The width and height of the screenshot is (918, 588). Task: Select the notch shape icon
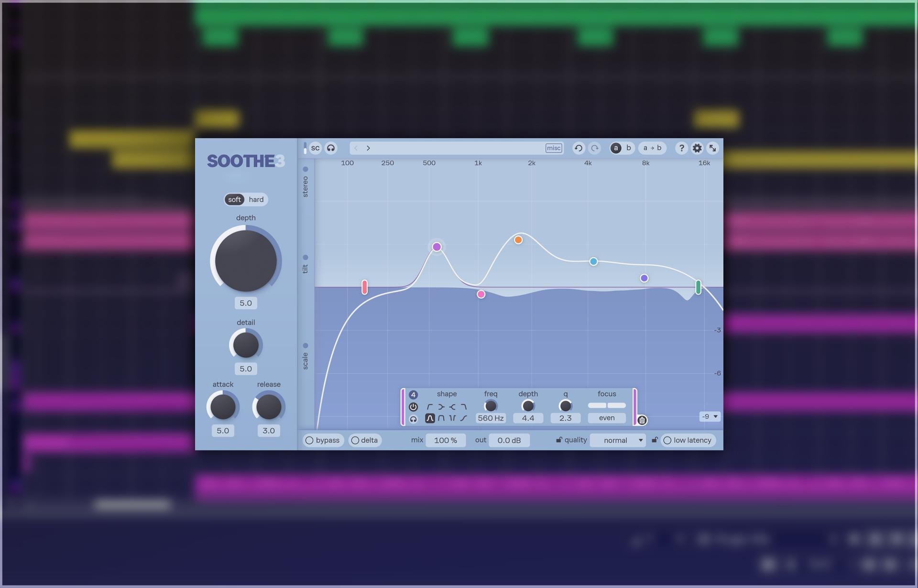click(x=452, y=418)
